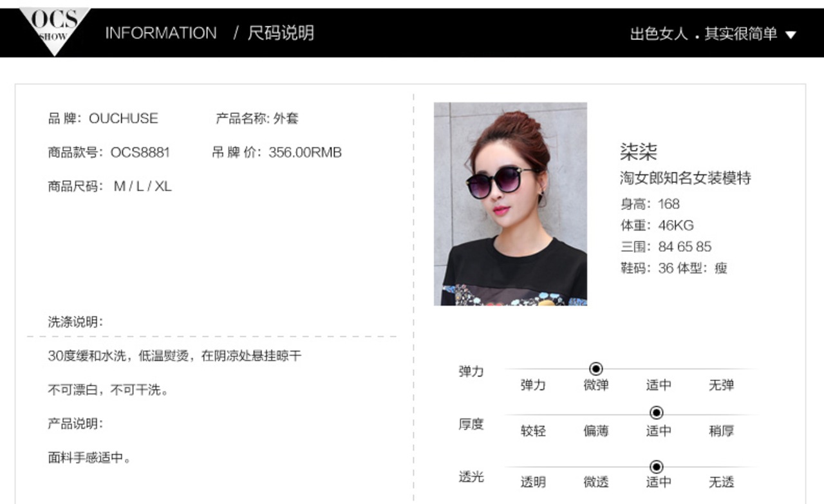Open the model photo with sunglasses
The image size is (824, 504).
[x=510, y=203]
